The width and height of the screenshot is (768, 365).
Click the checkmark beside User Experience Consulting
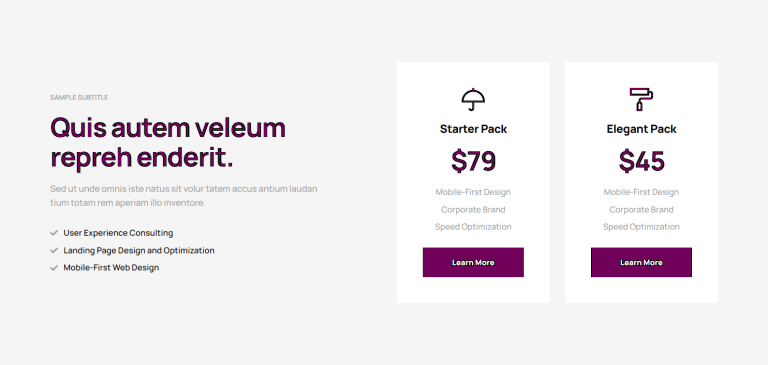(54, 233)
